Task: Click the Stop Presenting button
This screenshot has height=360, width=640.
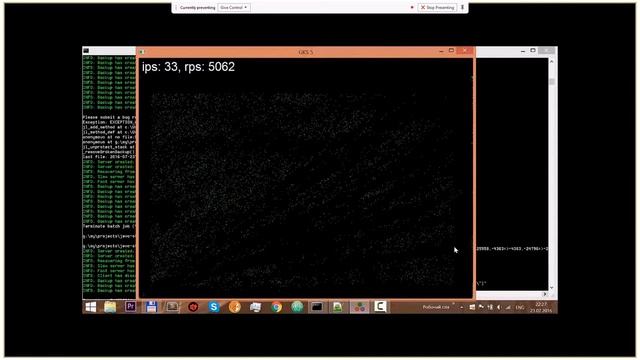Action: (437, 7)
